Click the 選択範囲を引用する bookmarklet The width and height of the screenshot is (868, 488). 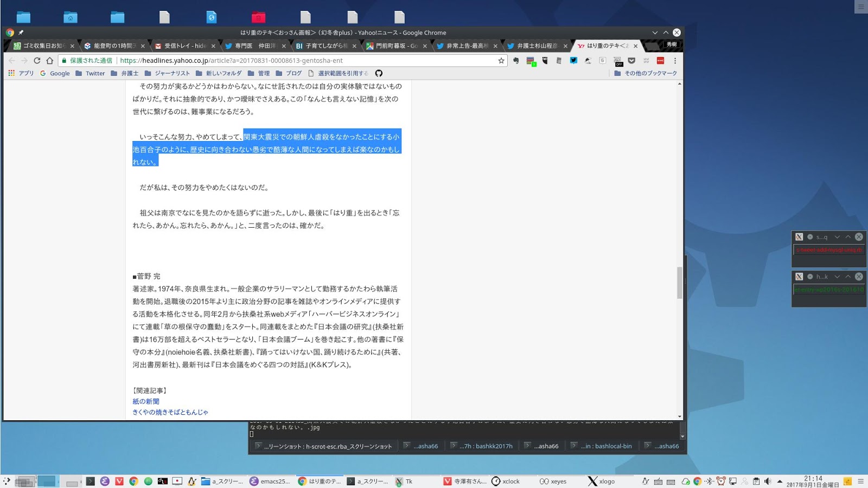[x=338, y=73]
